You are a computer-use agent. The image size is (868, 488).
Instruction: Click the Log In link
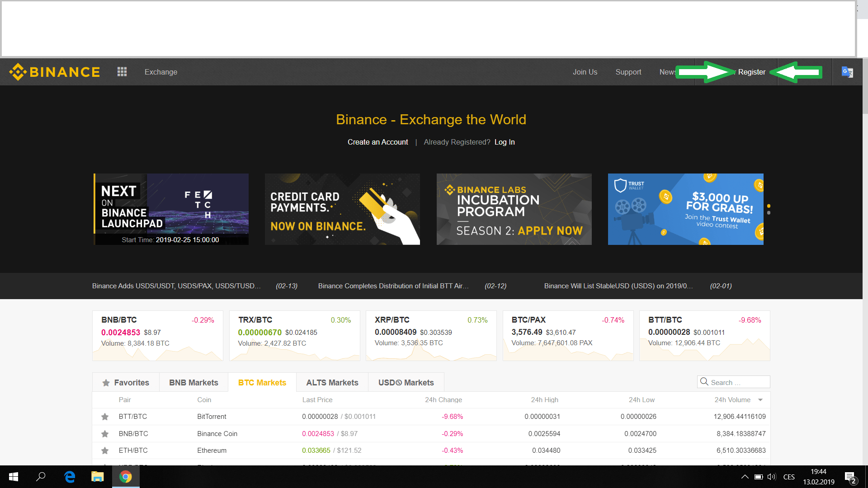pos(505,142)
